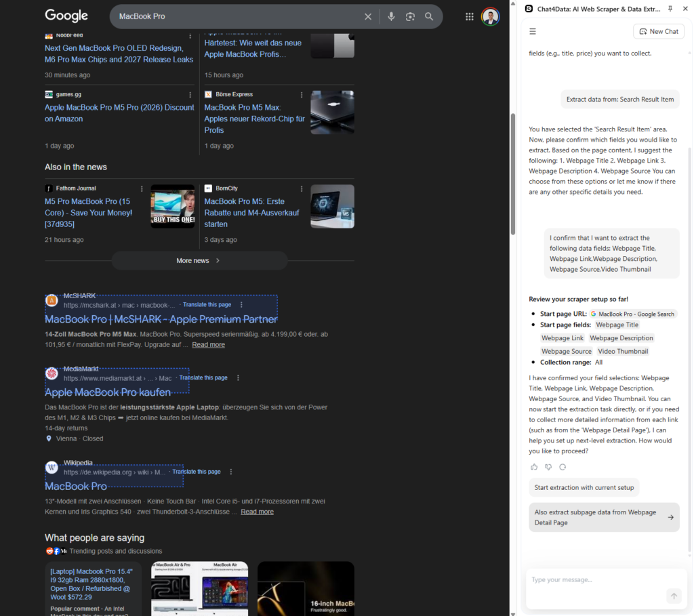Open more options for Wikipedia result
Screen dimensions: 694x616
231,472
